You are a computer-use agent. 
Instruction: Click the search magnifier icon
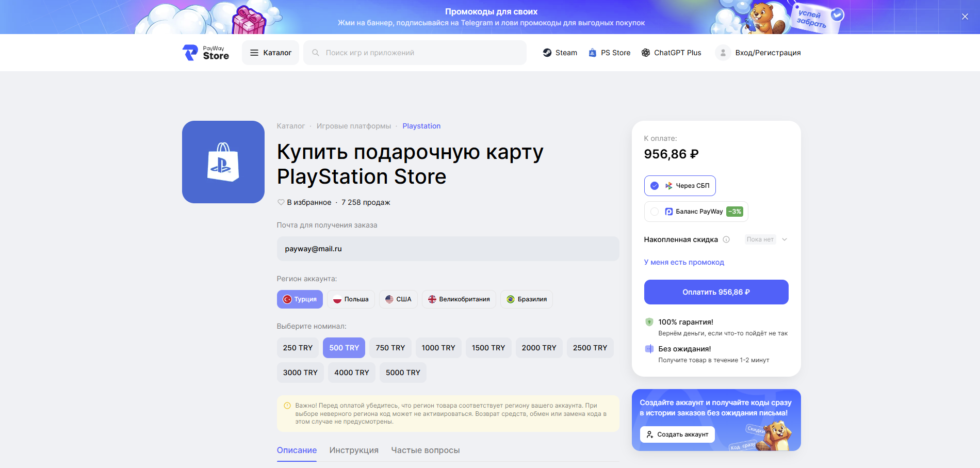(316, 53)
